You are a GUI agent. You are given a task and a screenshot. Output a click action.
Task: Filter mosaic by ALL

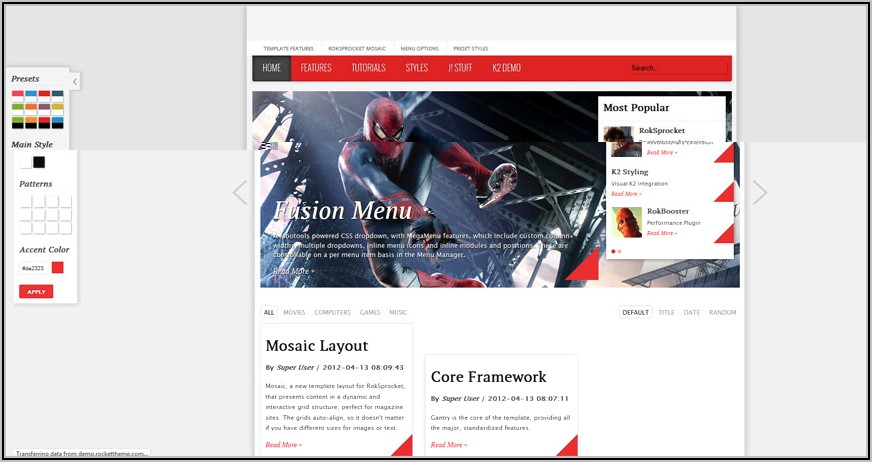click(269, 312)
